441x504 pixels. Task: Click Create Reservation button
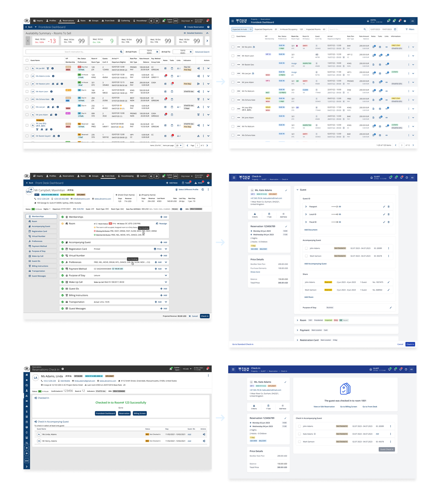click(194, 27)
